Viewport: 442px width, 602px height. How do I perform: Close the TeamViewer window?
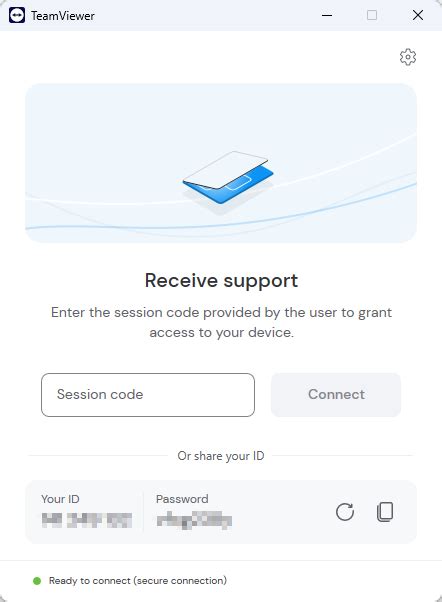tap(418, 15)
